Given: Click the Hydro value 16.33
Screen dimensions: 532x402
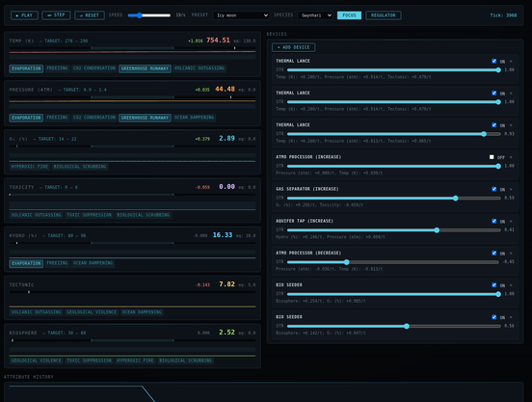Looking at the screenshot, I should (x=223, y=235).
